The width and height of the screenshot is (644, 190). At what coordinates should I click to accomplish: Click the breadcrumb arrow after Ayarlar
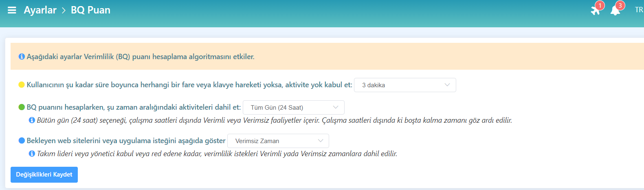(64, 11)
